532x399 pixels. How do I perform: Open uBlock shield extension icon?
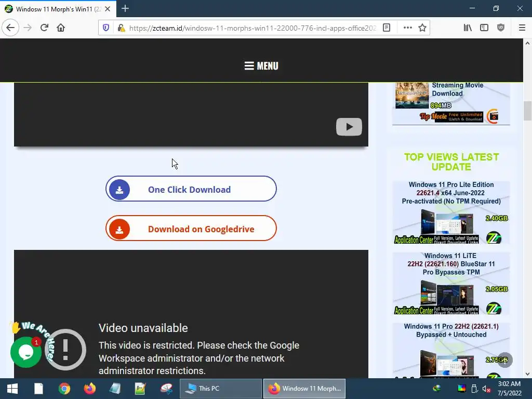click(501, 28)
